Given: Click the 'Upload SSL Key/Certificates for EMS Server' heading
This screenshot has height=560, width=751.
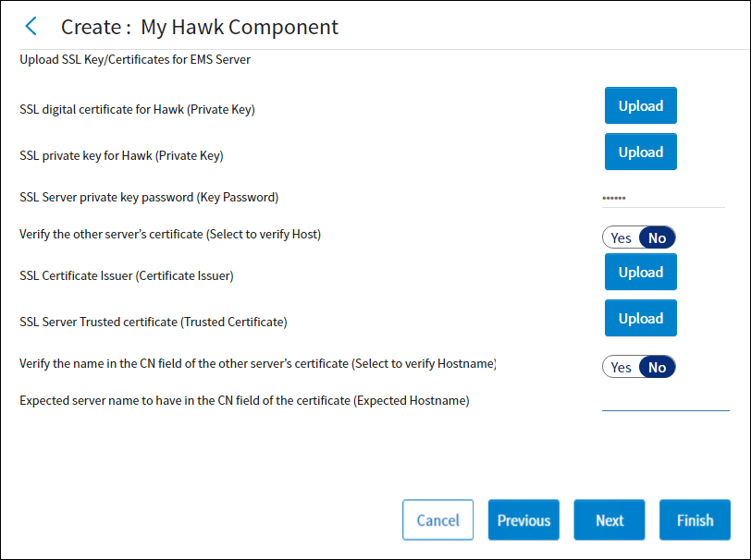Looking at the screenshot, I should [x=135, y=61].
